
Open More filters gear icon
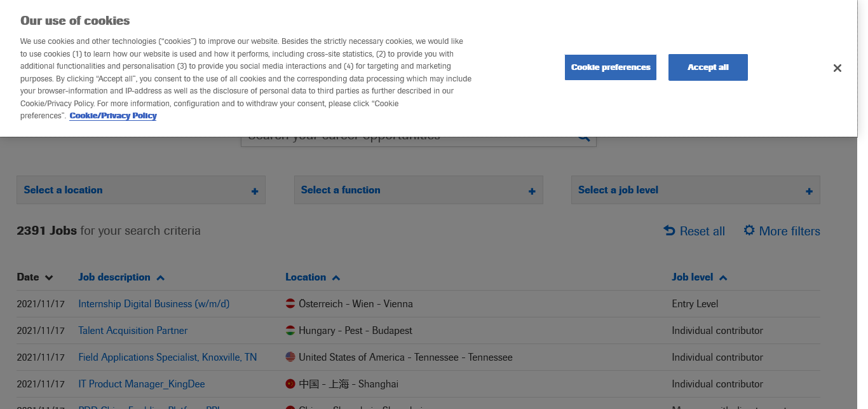click(749, 230)
